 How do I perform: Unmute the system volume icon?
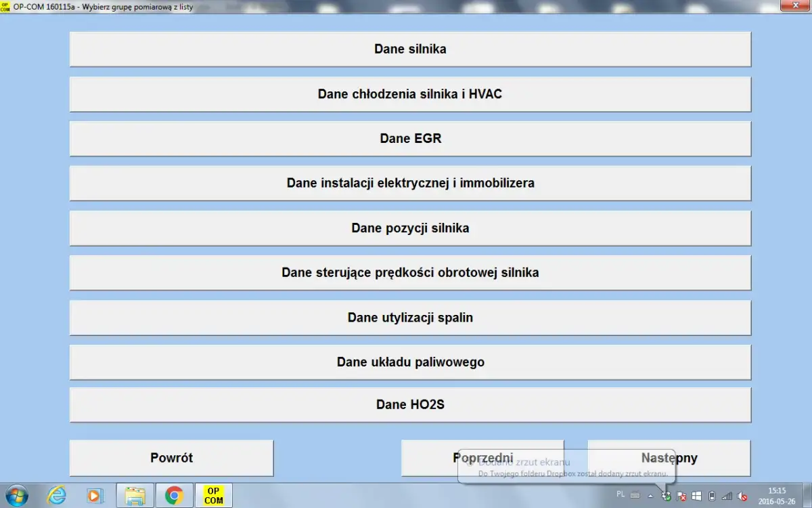(742, 496)
